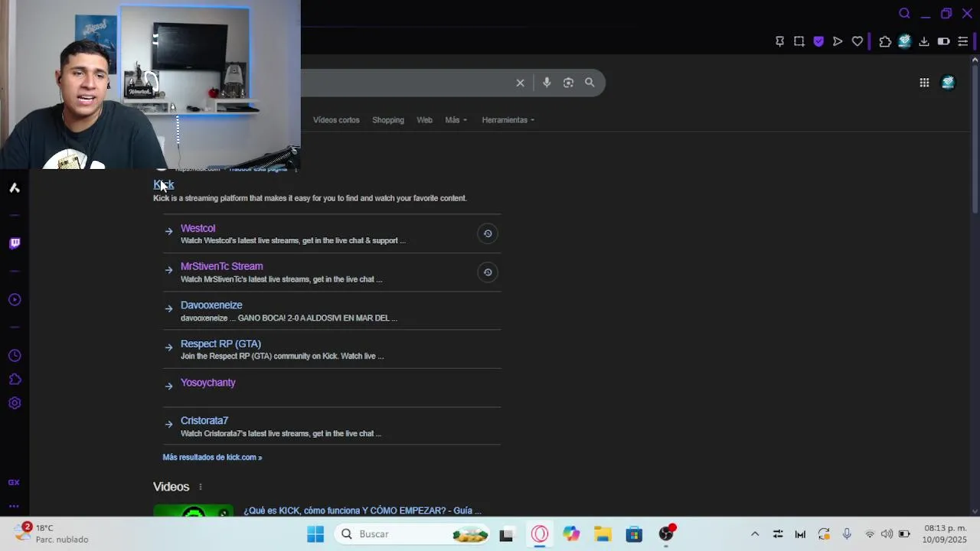Search by image with the lens icon
The image size is (980, 551).
tap(568, 83)
